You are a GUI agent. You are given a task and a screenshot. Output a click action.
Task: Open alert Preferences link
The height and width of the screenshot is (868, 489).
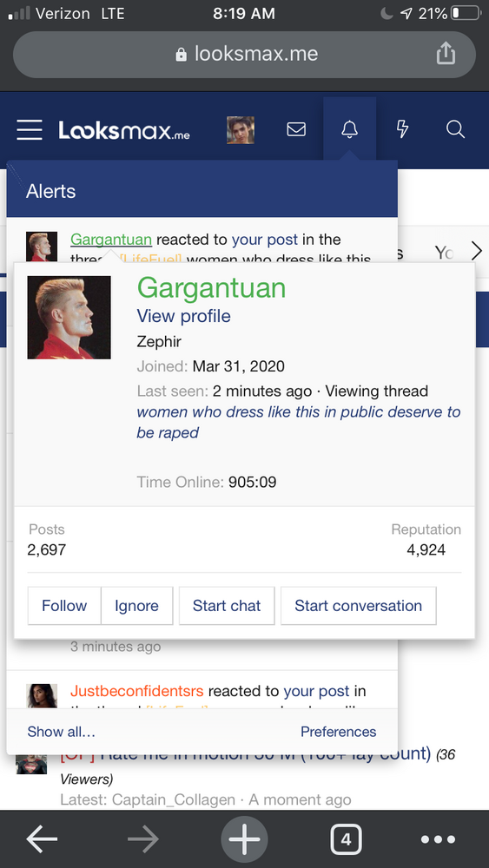[x=339, y=732]
